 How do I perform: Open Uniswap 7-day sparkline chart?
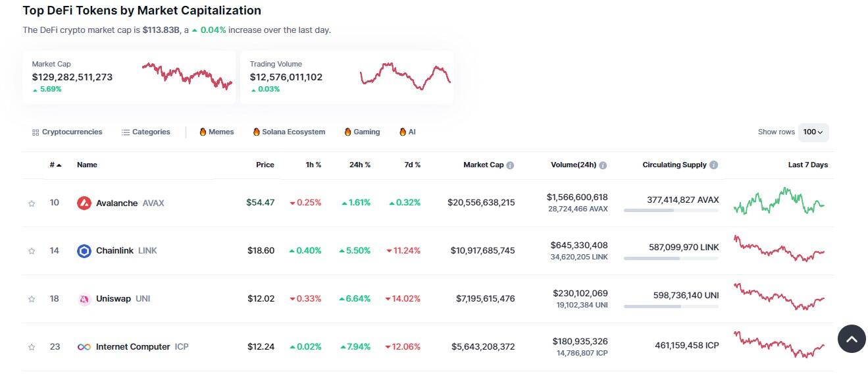point(779,297)
